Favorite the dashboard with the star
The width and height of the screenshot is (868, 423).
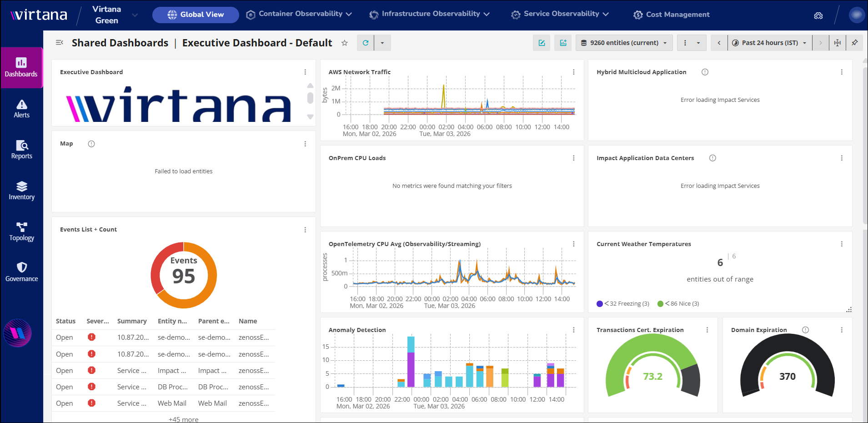(345, 43)
